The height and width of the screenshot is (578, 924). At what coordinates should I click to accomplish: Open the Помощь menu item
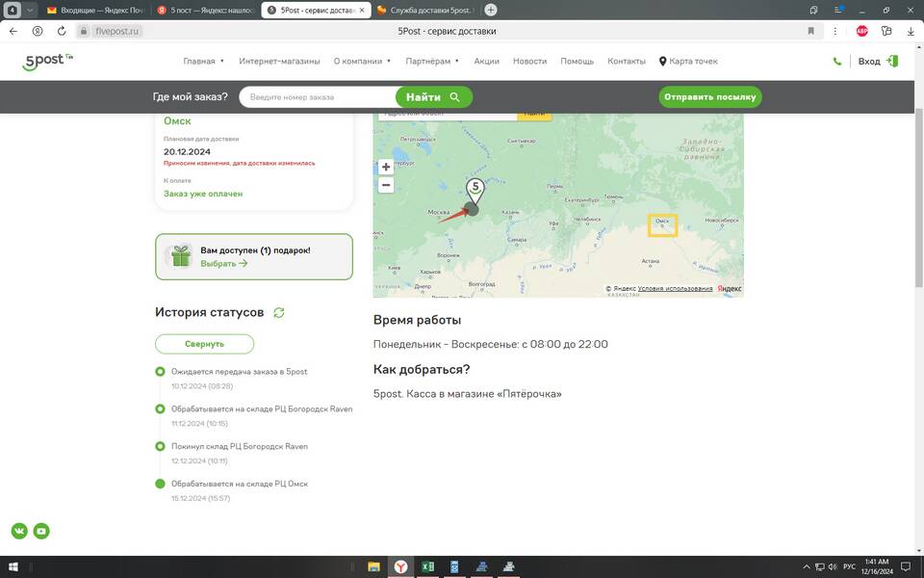coord(577,62)
